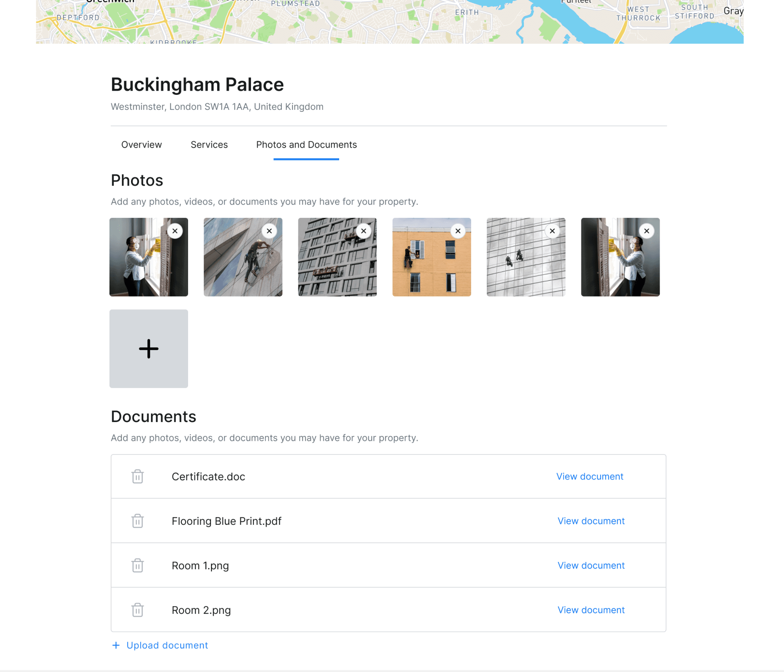Click the Room 2.png file name

point(201,610)
